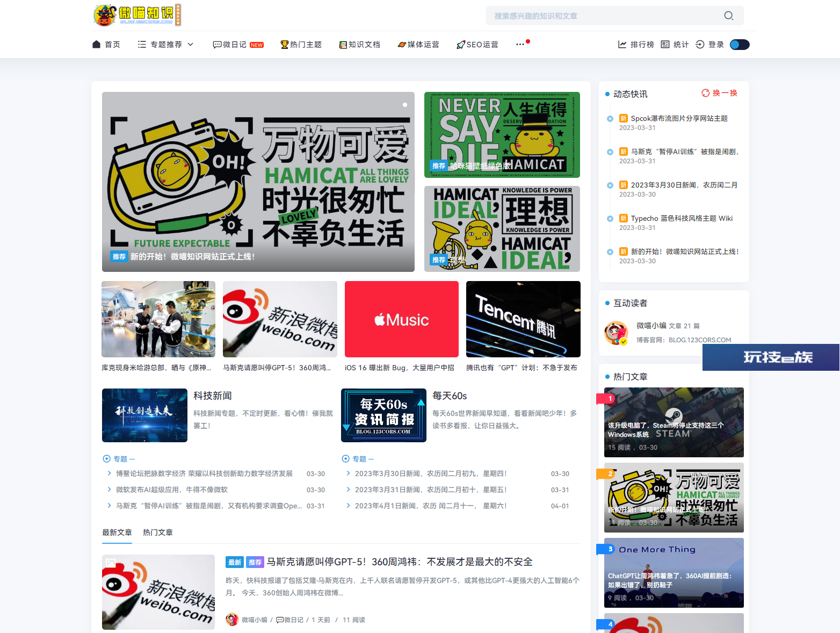Click the trophy icon for 热门主题

(x=285, y=45)
